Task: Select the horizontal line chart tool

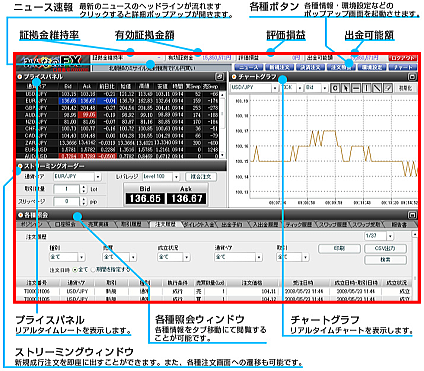Action: (x=356, y=88)
